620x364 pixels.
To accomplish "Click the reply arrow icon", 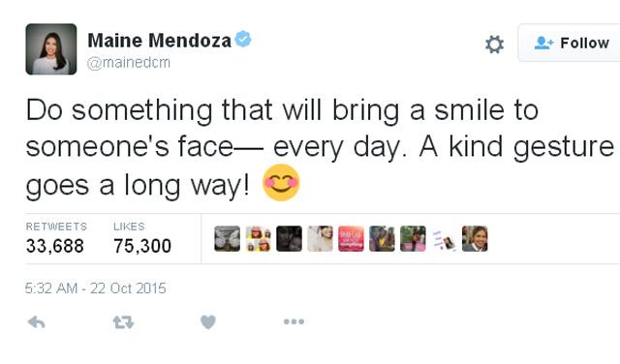I will point(37,322).
